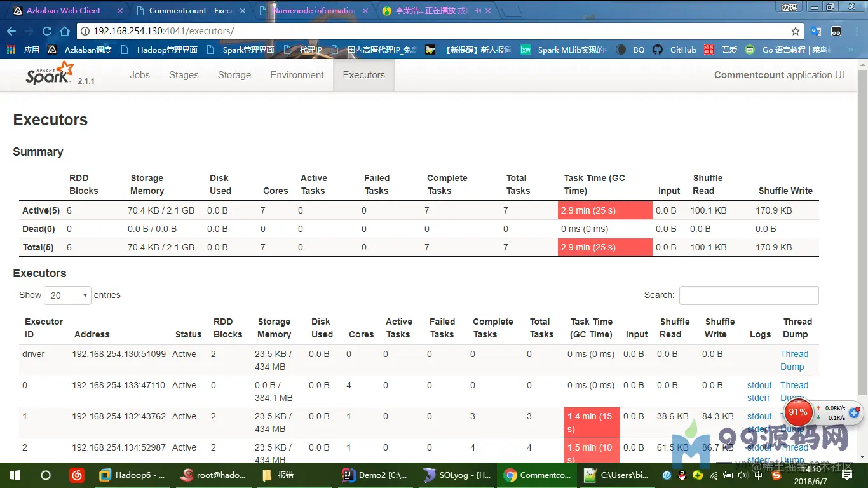
Task: Open NetEase Music taskbar icon
Action: tap(76, 475)
